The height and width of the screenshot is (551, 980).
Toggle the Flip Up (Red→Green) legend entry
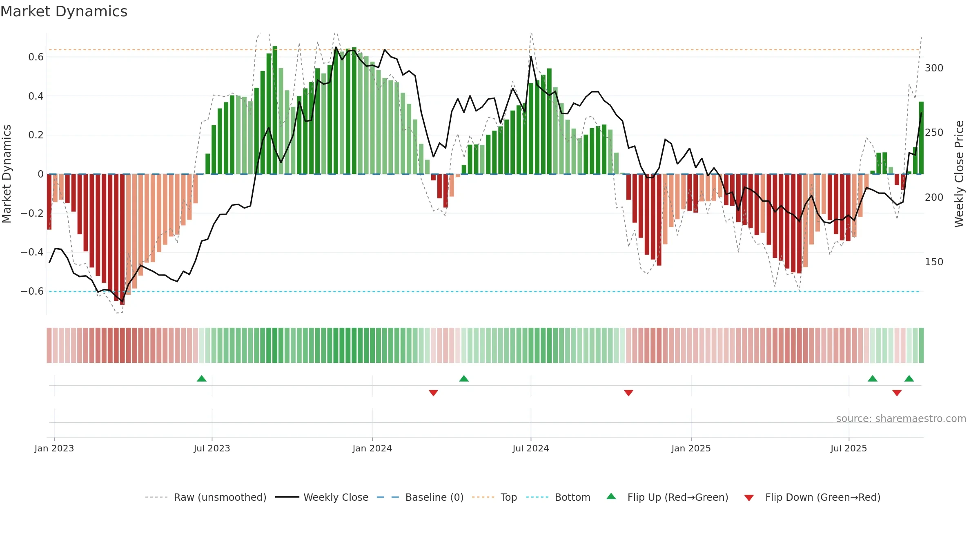point(667,497)
